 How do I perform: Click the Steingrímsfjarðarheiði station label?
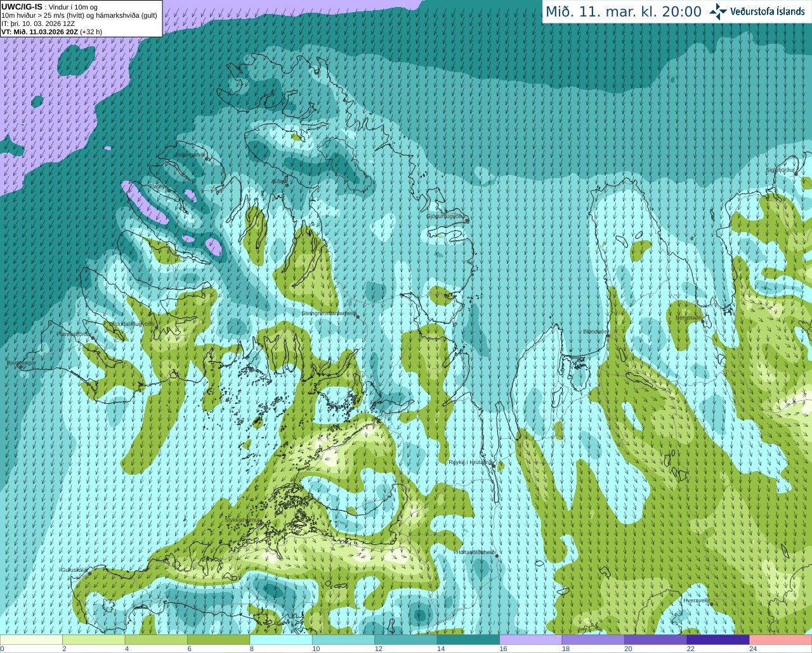[328, 313]
